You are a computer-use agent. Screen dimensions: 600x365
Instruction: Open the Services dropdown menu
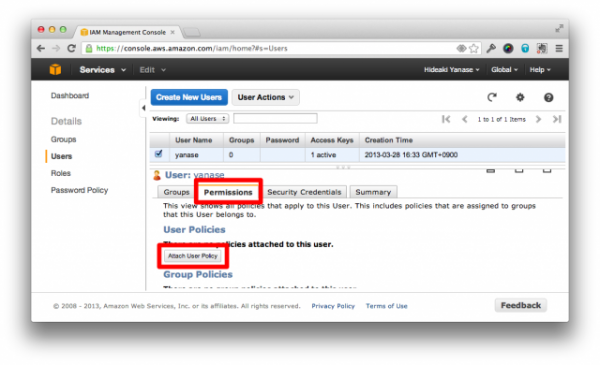[103, 70]
